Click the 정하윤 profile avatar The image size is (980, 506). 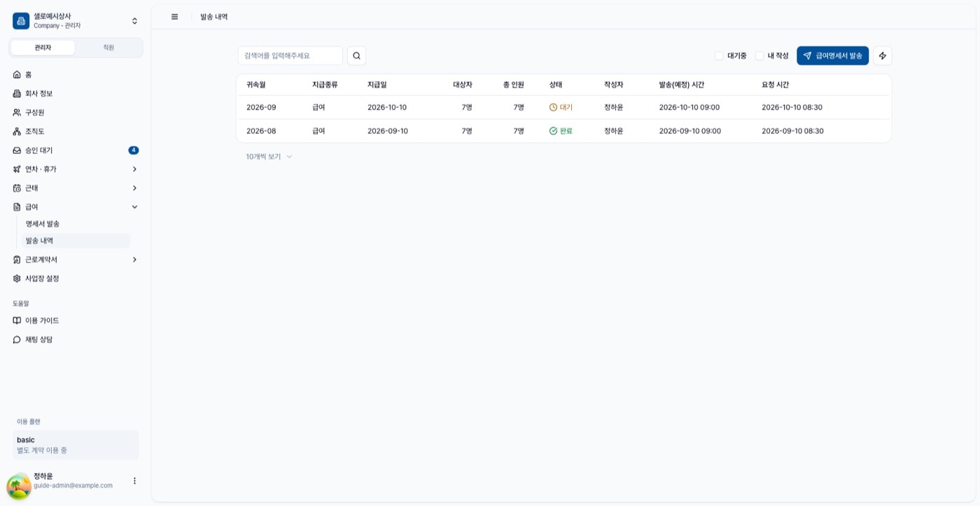pos(19,486)
